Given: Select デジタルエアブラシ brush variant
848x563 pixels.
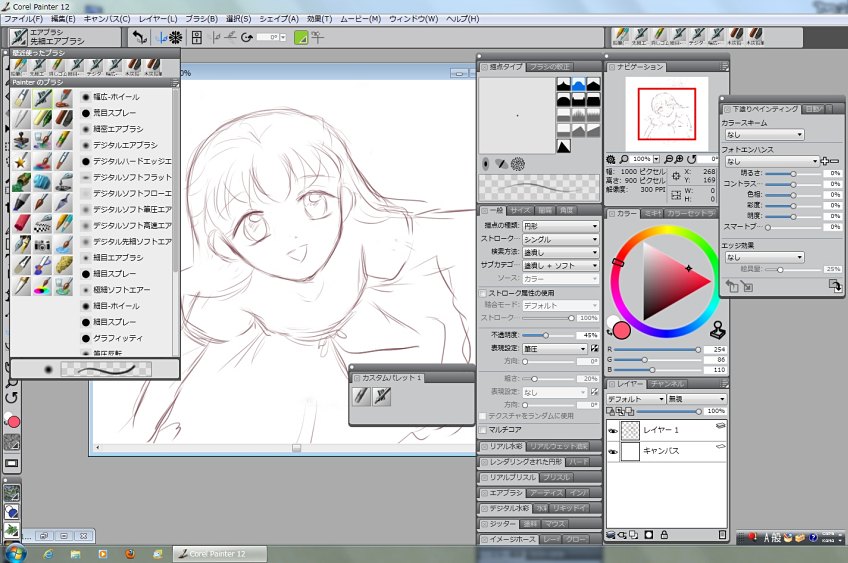Looking at the screenshot, I should pos(125,145).
